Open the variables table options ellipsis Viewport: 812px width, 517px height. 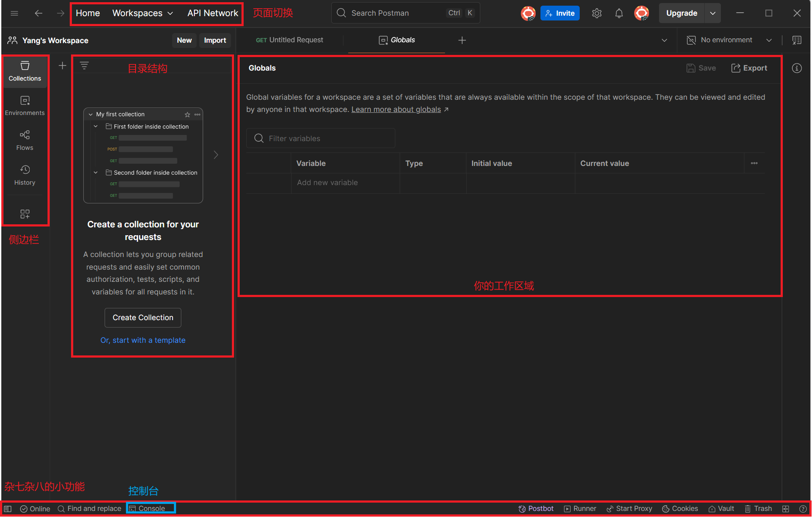coord(754,163)
